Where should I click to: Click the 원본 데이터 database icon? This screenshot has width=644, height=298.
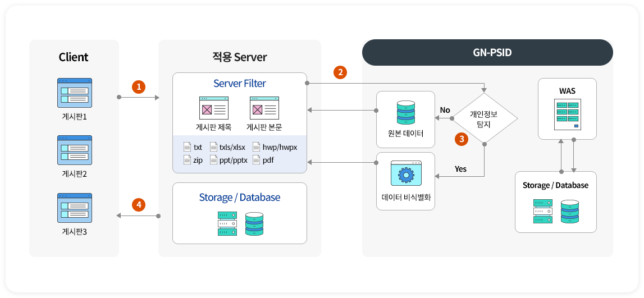tap(406, 113)
